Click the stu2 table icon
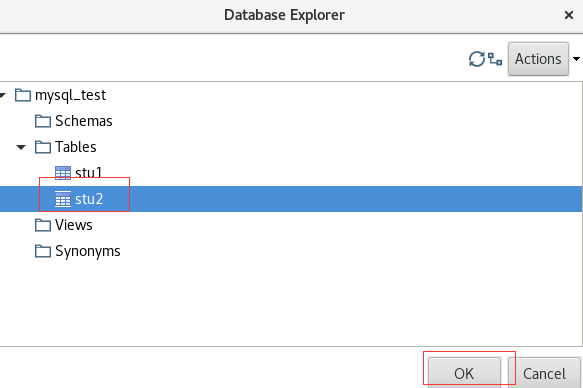583x388 pixels. click(62, 199)
